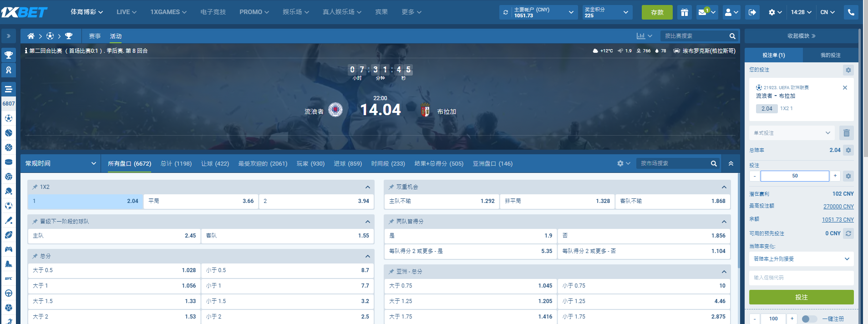Click the phone callback icon
This screenshot has height=324, width=868.
[x=851, y=12]
